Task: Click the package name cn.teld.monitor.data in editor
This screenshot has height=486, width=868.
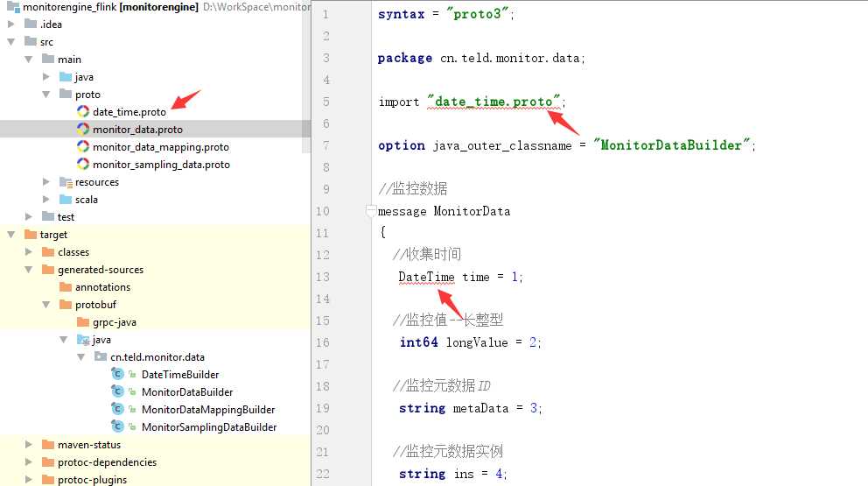Action: pos(510,58)
